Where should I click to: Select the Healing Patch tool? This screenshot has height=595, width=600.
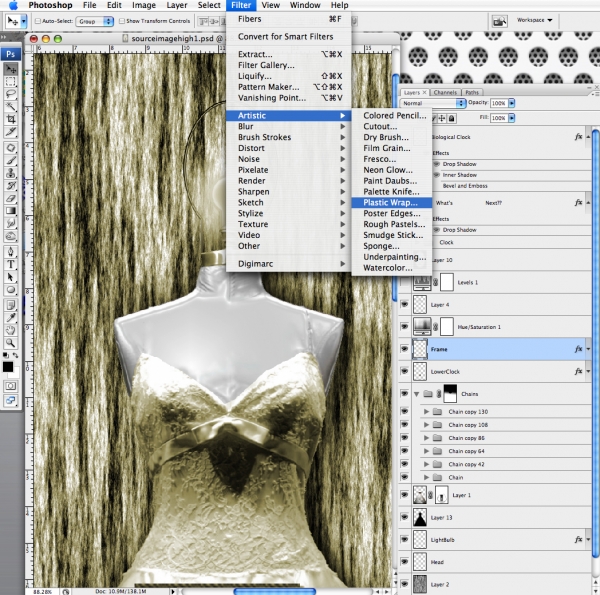pos(11,148)
